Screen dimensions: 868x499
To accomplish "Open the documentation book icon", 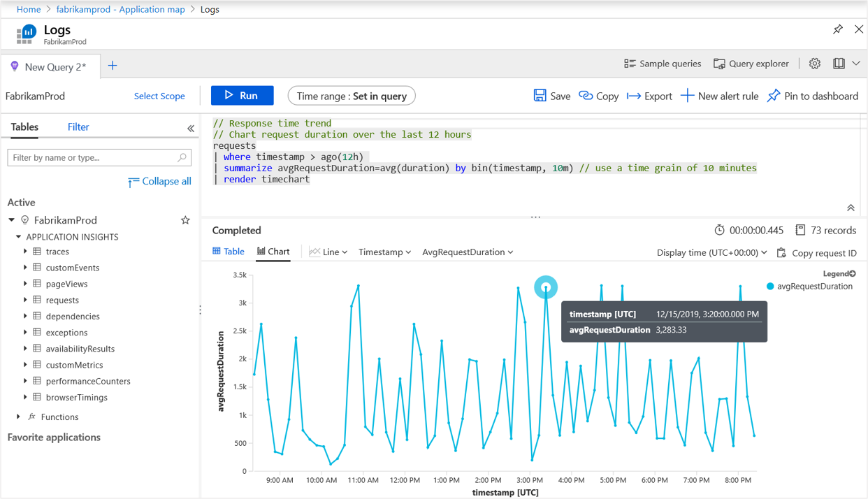I will coord(839,64).
